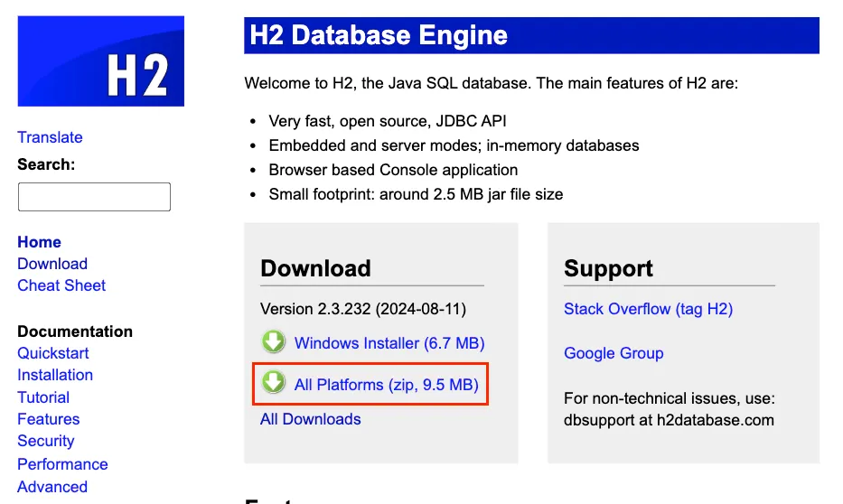Viewport: 843px width, 504px height.
Task: Click the Documentation section heading
Action: tap(75, 331)
